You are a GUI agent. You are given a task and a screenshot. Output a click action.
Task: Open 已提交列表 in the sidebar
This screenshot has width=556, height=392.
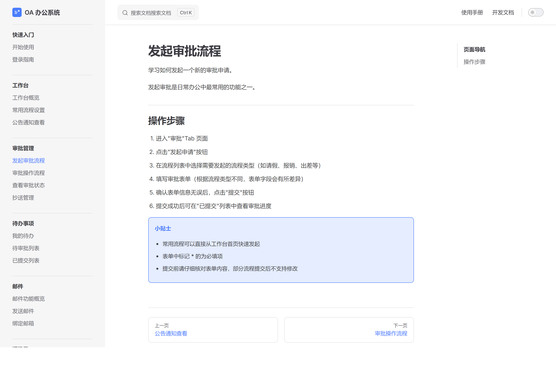point(26,261)
